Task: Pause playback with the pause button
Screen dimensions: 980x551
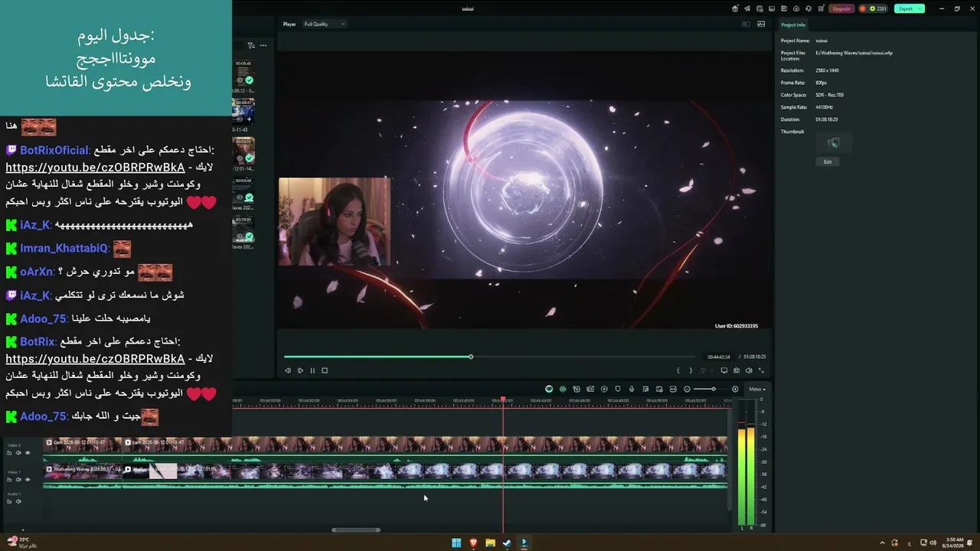Action: pos(312,370)
